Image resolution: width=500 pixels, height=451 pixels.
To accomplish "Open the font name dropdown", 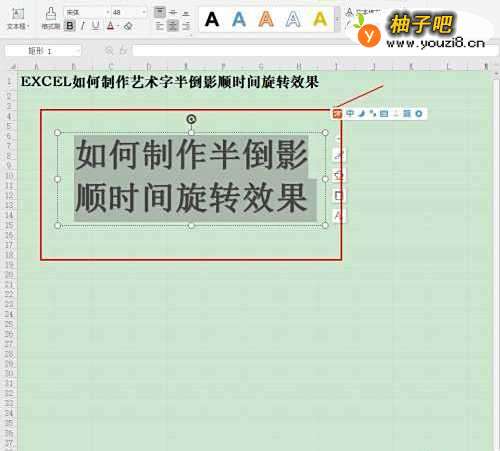I will [87, 12].
